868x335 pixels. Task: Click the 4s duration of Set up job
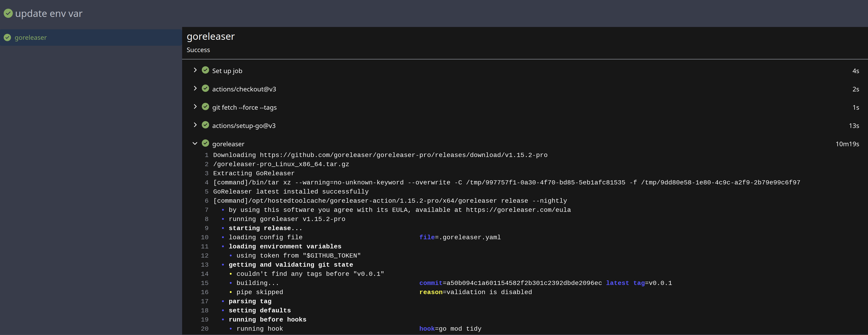pyautogui.click(x=856, y=71)
